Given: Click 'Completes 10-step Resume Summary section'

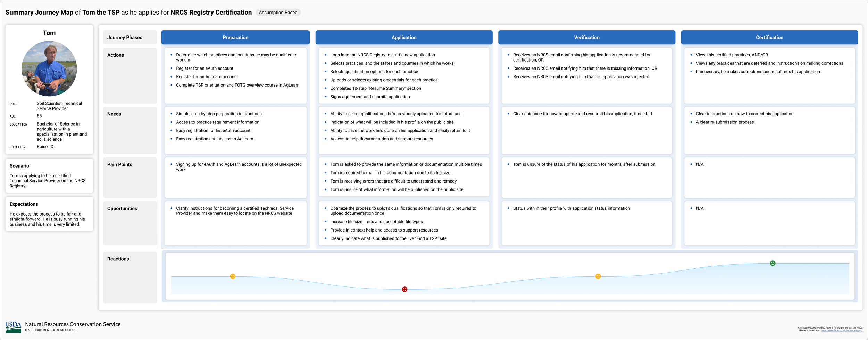Looking at the screenshot, I should 375,88.
